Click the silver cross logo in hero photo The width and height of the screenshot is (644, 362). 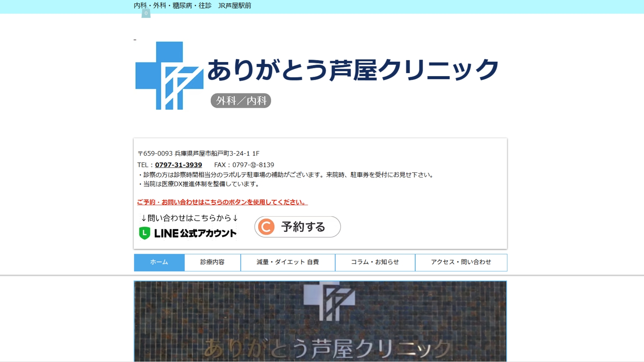click(329, 301)
